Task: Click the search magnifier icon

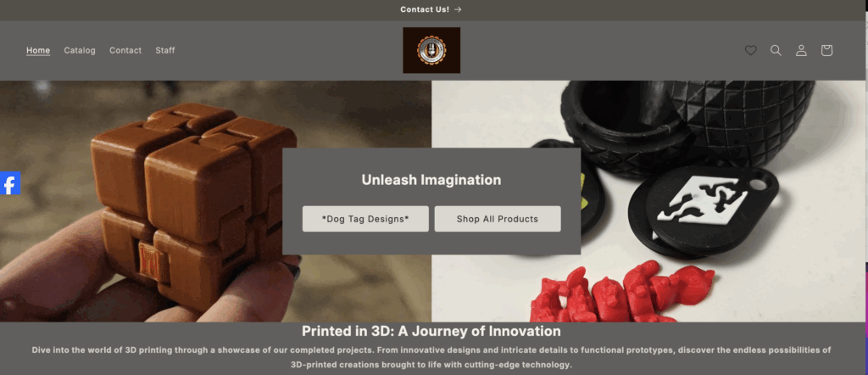Action: pos(776,50)
